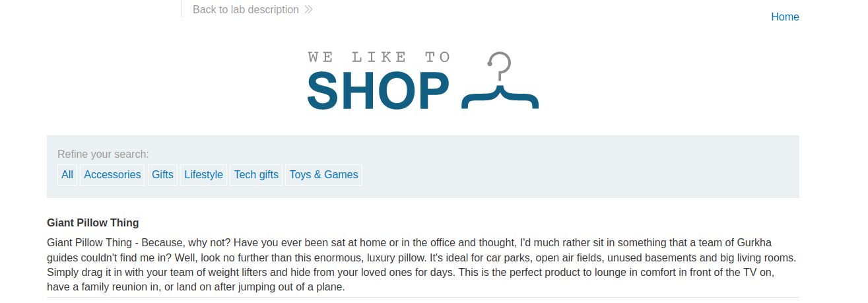Click the 'Refine your search:' label
Viewport: 868px width, 303px height.
[x=103, y=154]
